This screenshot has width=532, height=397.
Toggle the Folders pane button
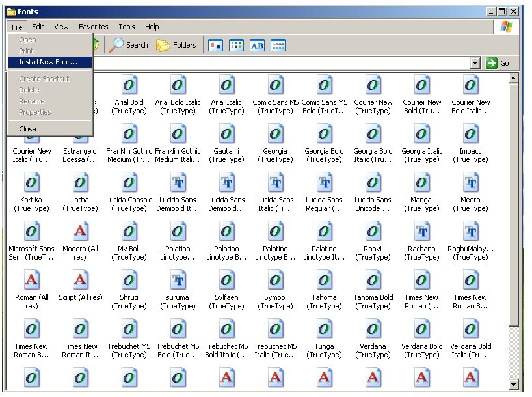[176, 45]
